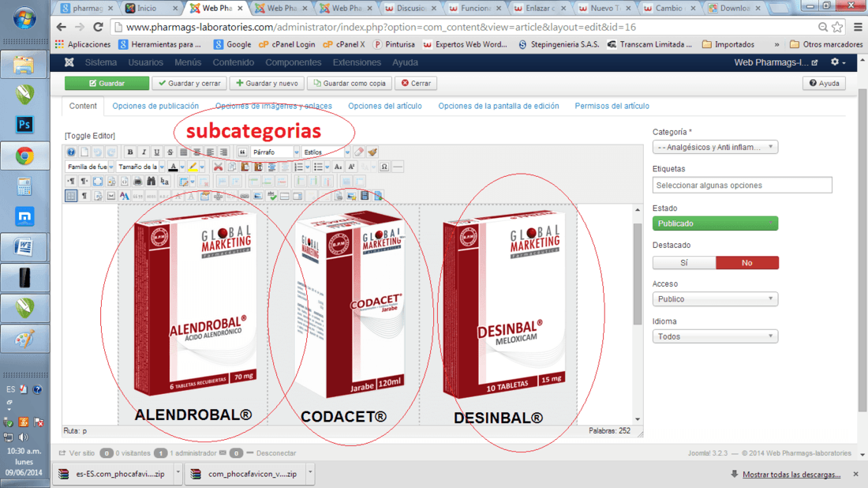Open the Categoría dropdown
The height and width of the screenshot is (488, 868).
(x=715, y=147)
